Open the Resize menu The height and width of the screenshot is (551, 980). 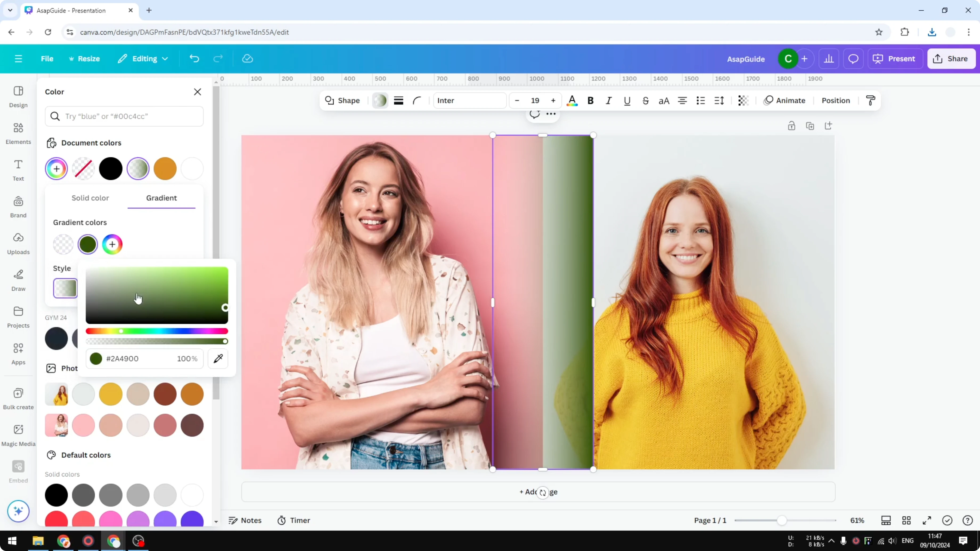84,59
